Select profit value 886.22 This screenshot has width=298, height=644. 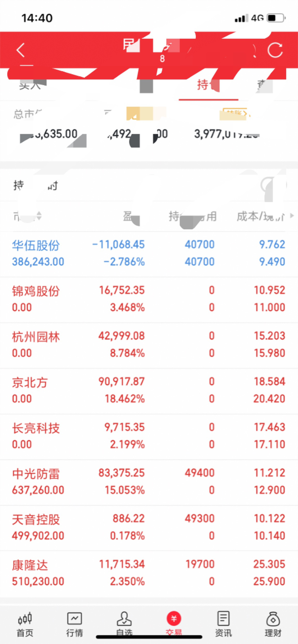[128, 519]
